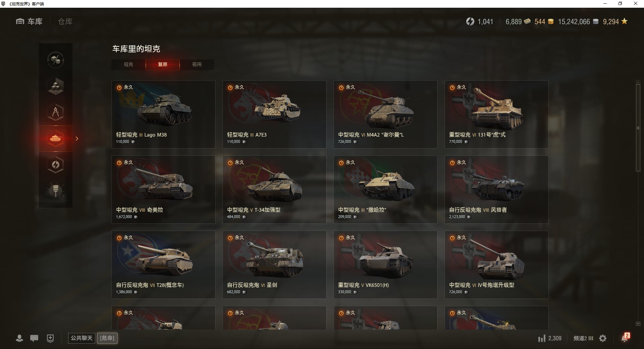Open settings gear in bottom bar
The width and height of the screenshot is (644, 349).
[x=603, y=338]
